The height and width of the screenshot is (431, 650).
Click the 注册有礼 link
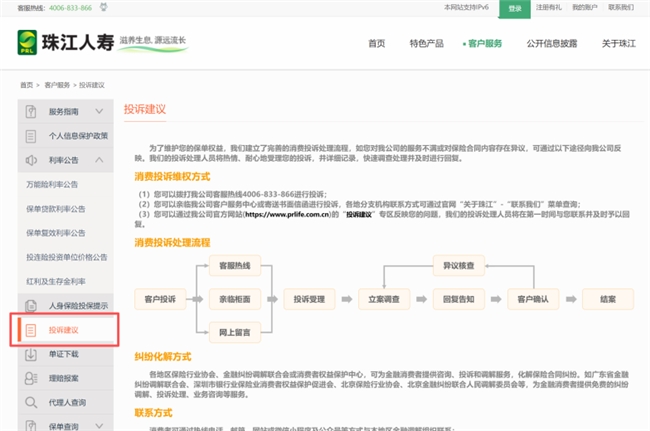[548, 7]
